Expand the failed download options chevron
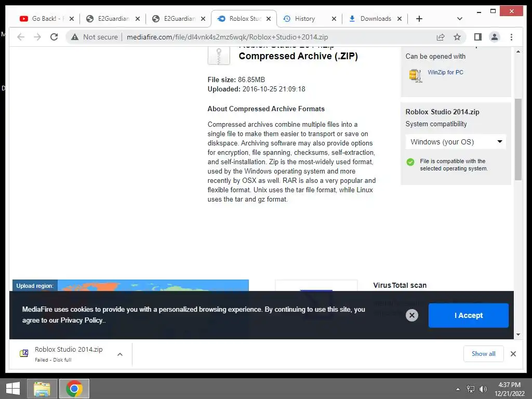Image resolution: width=532 pixels, height=399 pixels. (120, 354)
